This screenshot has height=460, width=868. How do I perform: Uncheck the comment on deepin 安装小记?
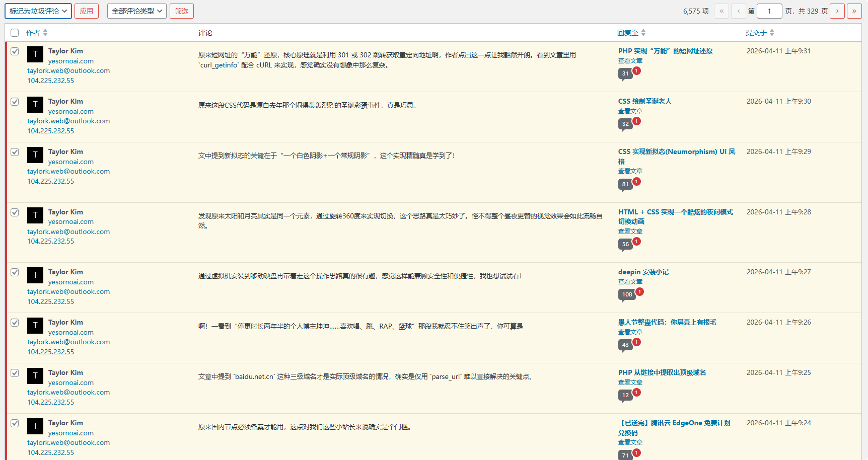[x=15, y=272]
